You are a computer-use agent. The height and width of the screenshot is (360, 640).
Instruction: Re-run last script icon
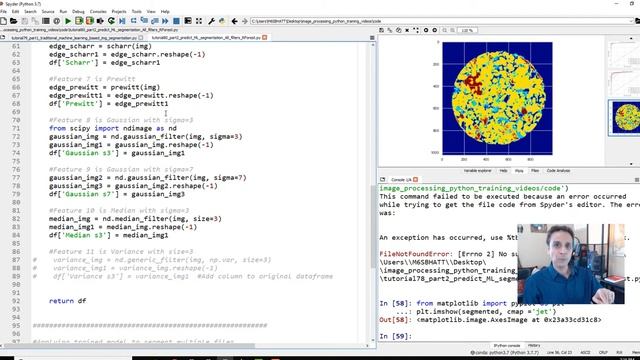click(111, 21)
